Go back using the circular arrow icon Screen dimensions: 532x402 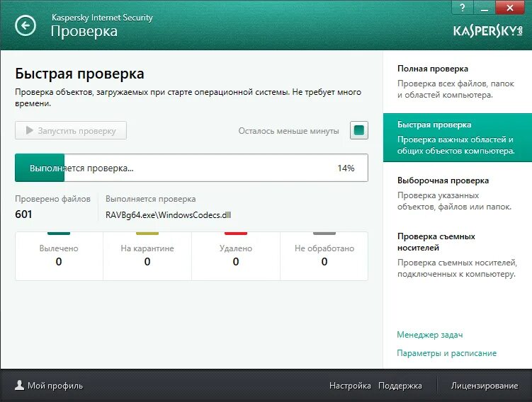(x=25, y=25)
